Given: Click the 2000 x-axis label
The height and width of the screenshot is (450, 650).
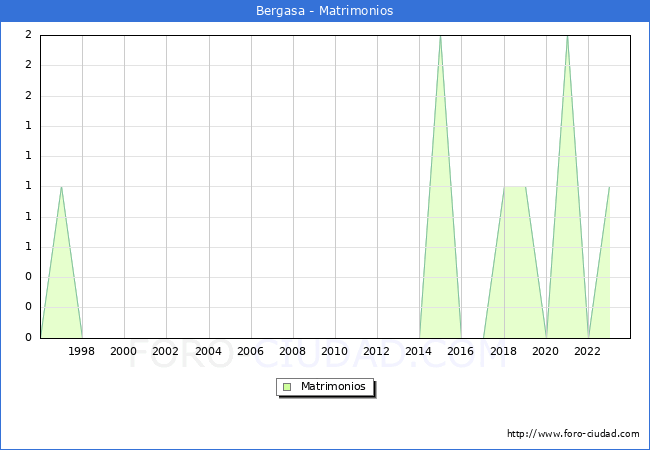Looking at the screenshot, I should [124, 351].
